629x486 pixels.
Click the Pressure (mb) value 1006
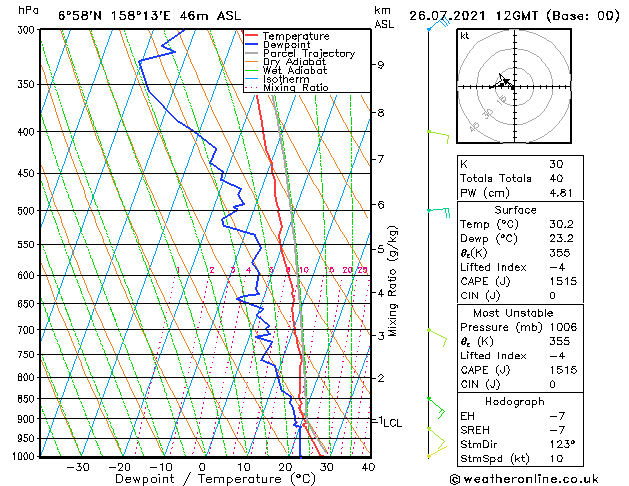pos(563,327)
